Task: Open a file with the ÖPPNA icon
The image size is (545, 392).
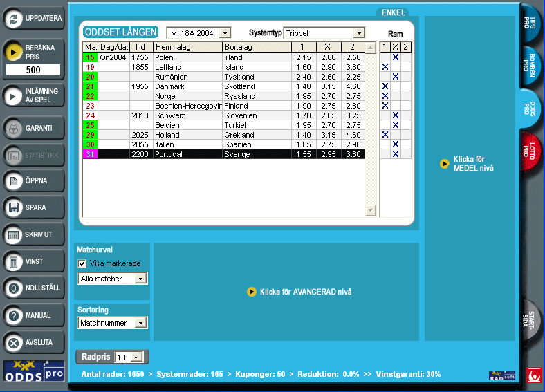Action: click(13, 181)
